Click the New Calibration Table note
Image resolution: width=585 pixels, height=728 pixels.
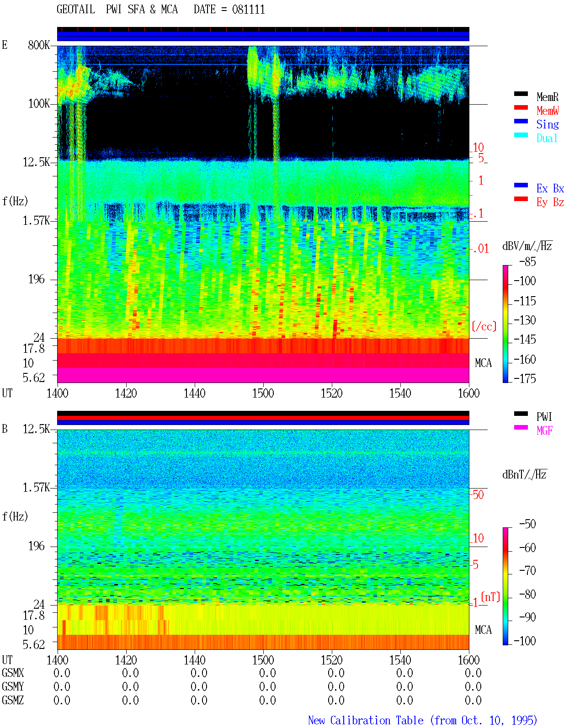423,720
